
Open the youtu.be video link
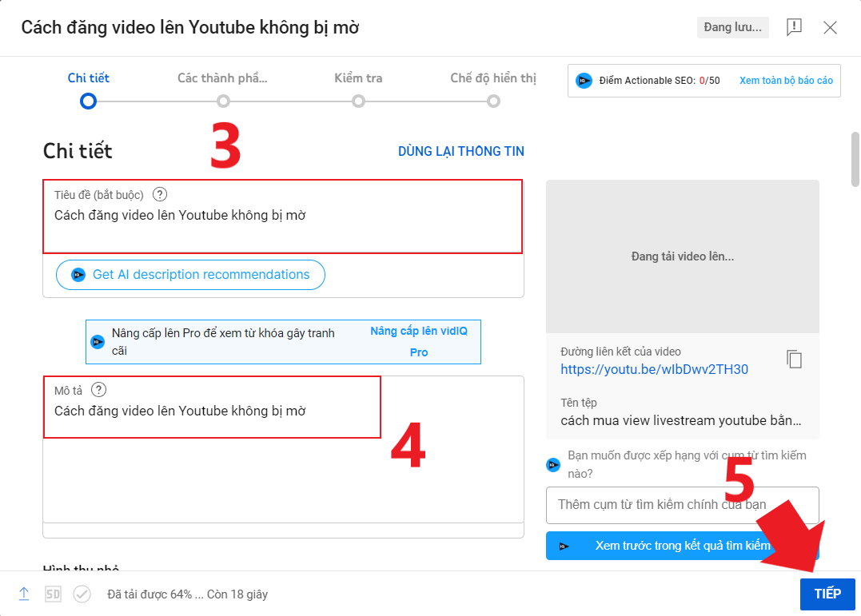click(x=654, y=369)
